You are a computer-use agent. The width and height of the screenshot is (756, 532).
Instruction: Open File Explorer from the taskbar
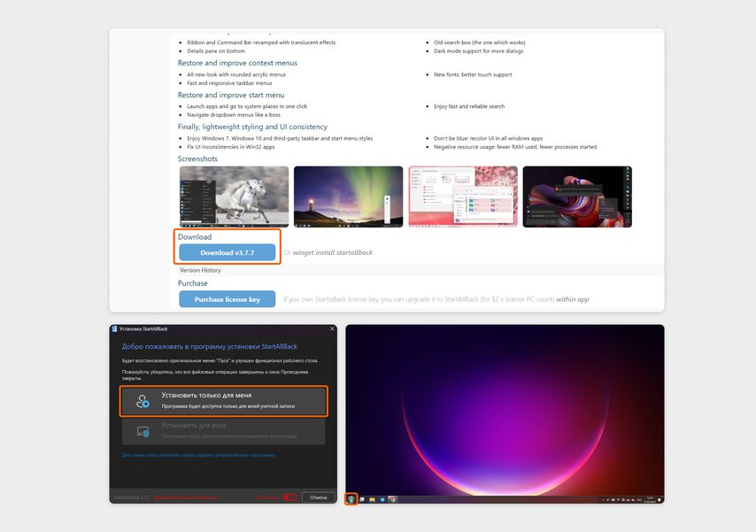point(372,499)
